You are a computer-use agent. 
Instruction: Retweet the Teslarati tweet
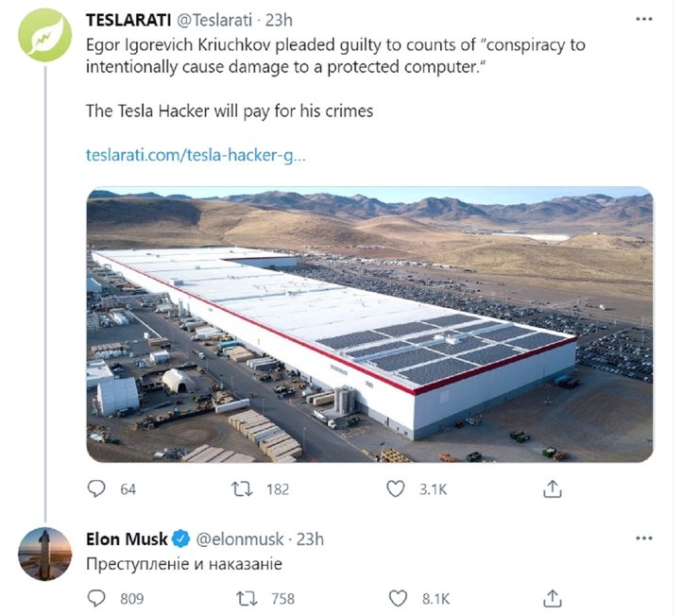[x=245, y=488]
